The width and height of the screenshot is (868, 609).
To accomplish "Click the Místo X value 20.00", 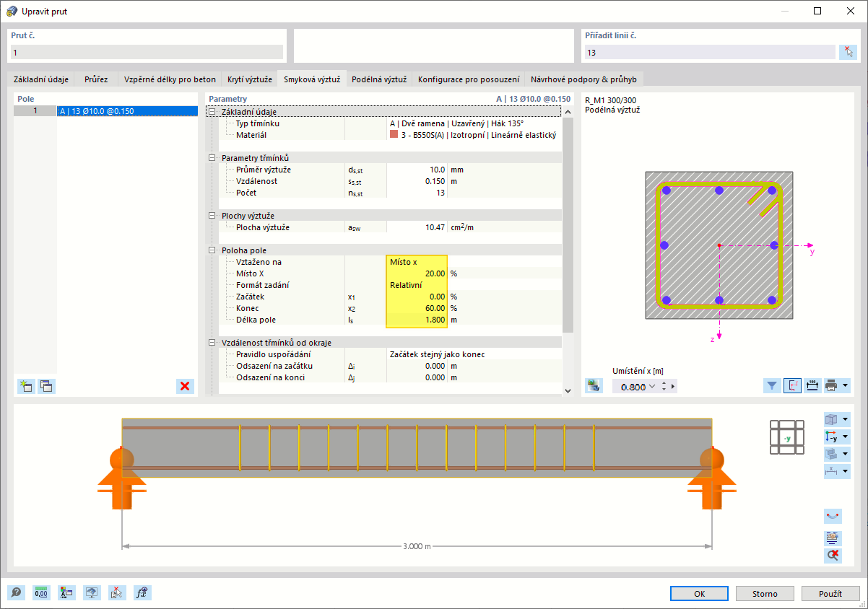I will [417, 273].
